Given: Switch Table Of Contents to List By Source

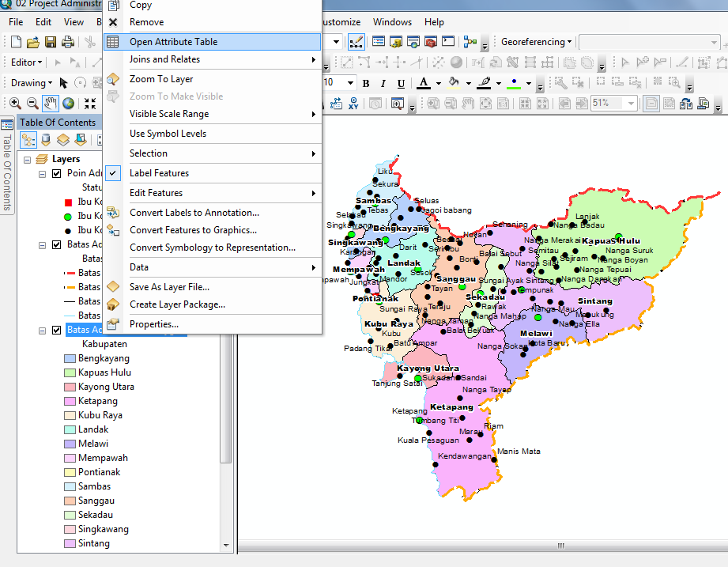Looking at the screenshot, I should coord(45,139).
